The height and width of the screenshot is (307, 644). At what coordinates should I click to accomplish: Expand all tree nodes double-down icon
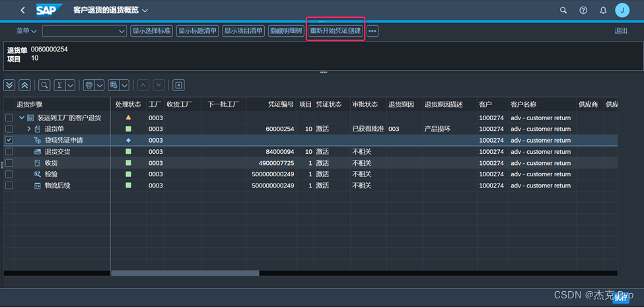click(9, 85)
